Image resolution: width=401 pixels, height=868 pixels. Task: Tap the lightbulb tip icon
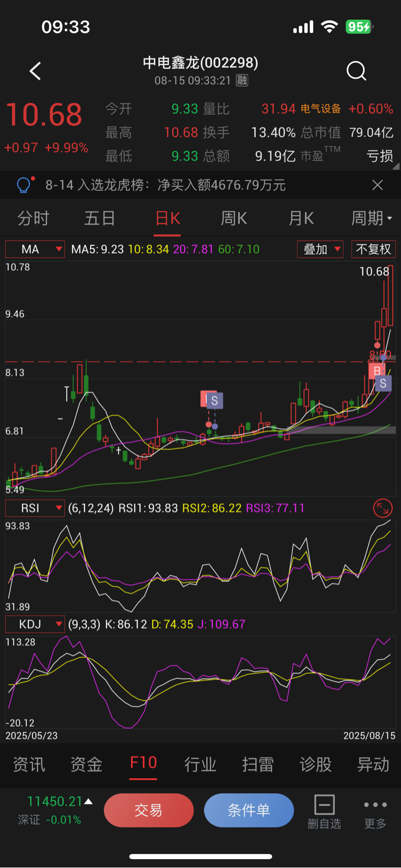tap(24, 185)
